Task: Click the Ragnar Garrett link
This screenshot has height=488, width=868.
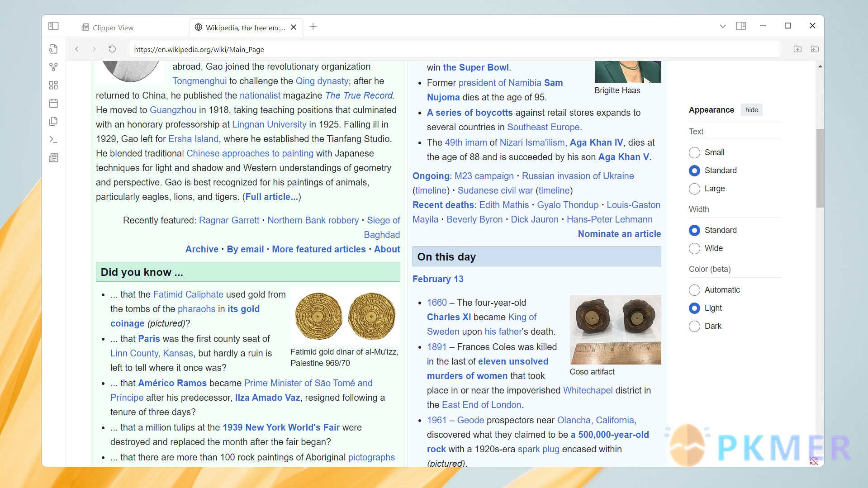Action: click(x=229, y=220)
